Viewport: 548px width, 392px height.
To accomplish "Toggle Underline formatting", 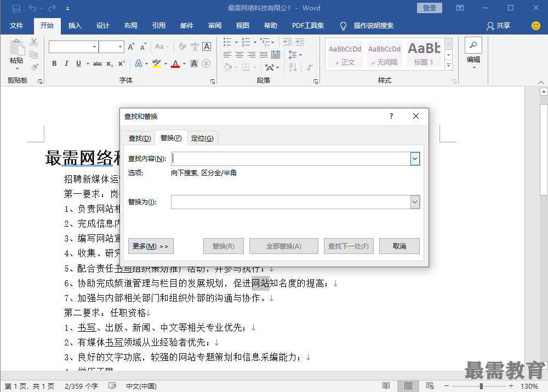I will (78, 64).
